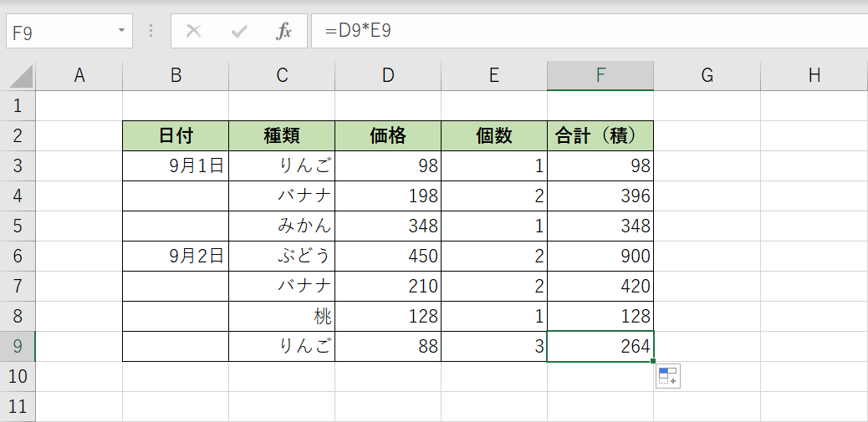868x422 pixels.
Task: Select row 6 header
Action: (18, 256)
